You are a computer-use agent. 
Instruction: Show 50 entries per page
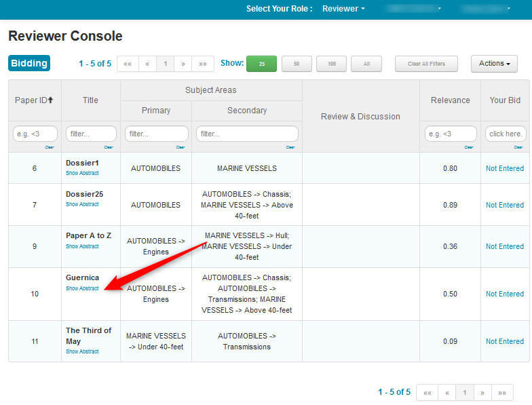click(x=297, y=64)
